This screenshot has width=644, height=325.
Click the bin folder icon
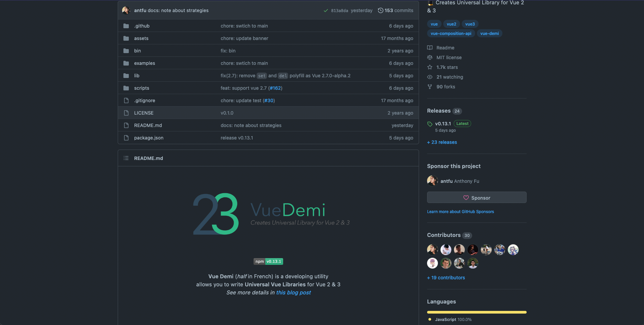126,51
